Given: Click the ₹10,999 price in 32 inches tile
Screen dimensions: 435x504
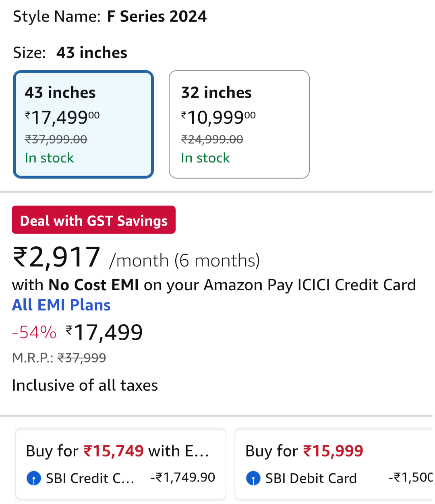Looking at the screenshot, I should point(218,117).
